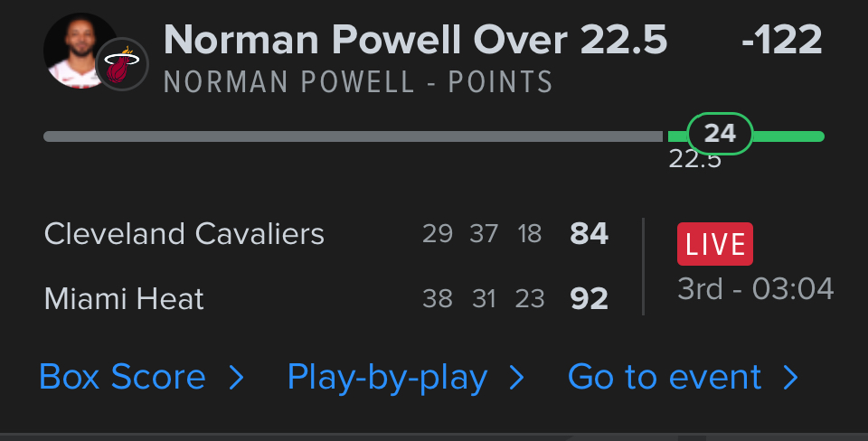Click the green section of the progress bar

point(788,136)
